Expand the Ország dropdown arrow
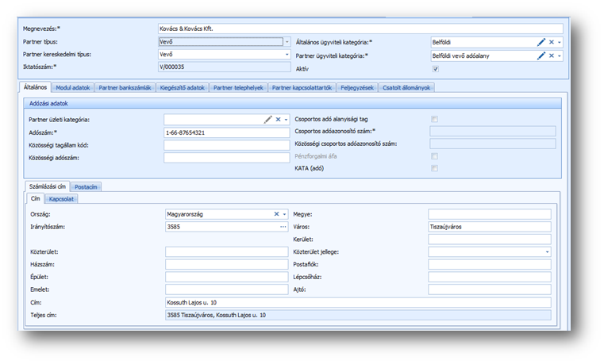Screen dimensions: 604x364 click(284, 214)
